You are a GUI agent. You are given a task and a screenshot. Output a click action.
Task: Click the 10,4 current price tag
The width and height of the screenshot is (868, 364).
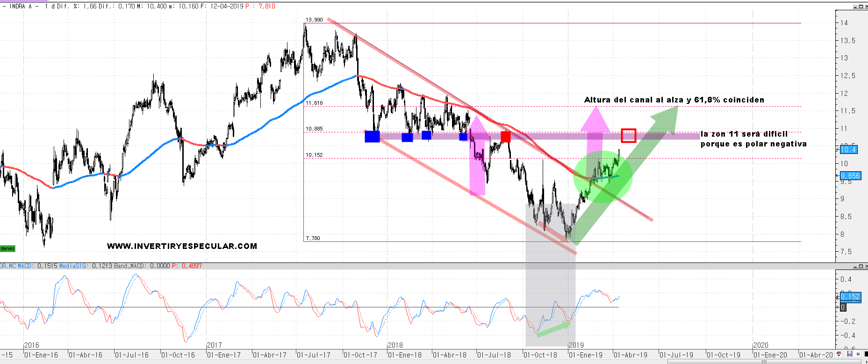click(x=848, y=150)
